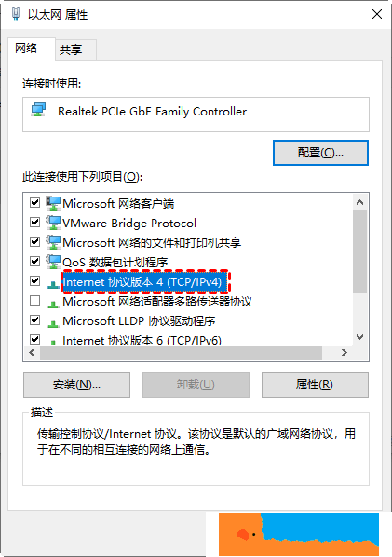Select the 网络 tab
Screen dimensions: 392x557
click(x=26, y=48)
